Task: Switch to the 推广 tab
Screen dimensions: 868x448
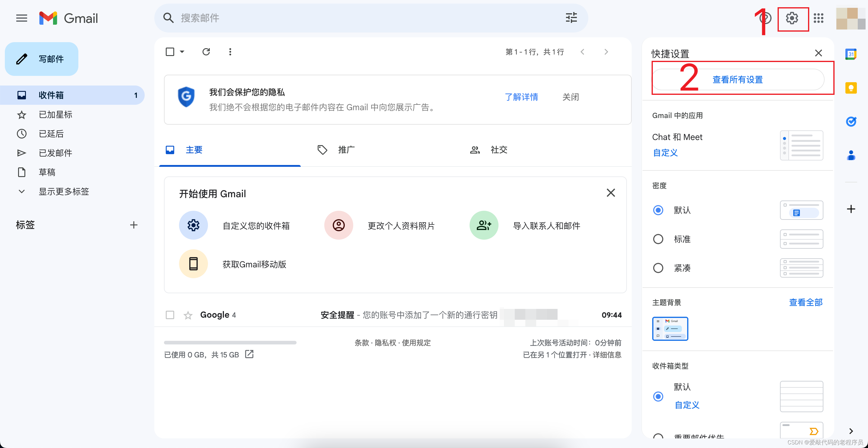Action: 346,150
